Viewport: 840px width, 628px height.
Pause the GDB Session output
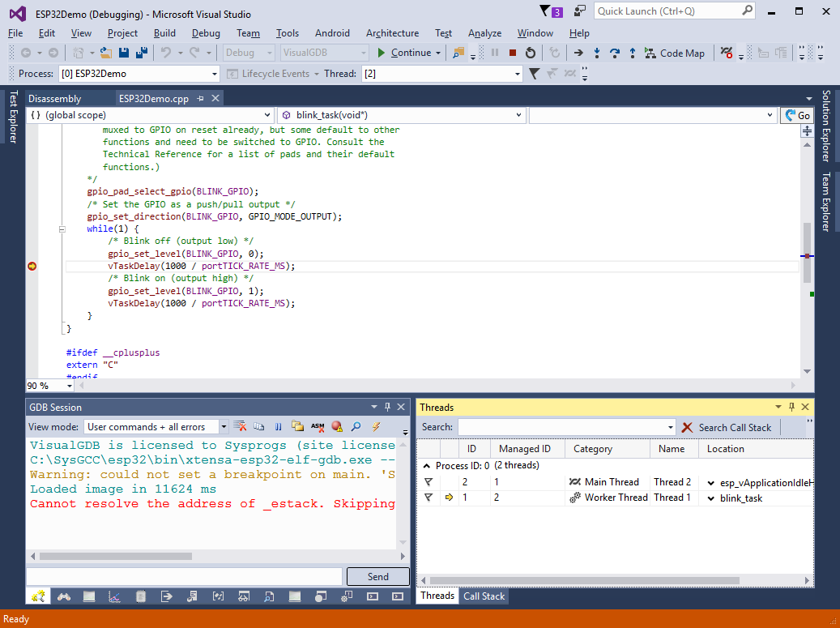click(x=278, y=426)
